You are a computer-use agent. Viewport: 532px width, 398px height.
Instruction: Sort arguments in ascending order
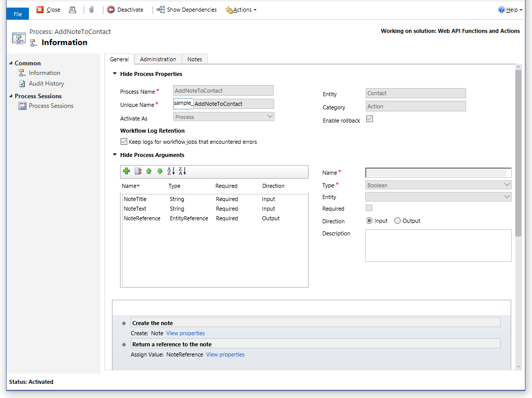(x=172, y=171)
